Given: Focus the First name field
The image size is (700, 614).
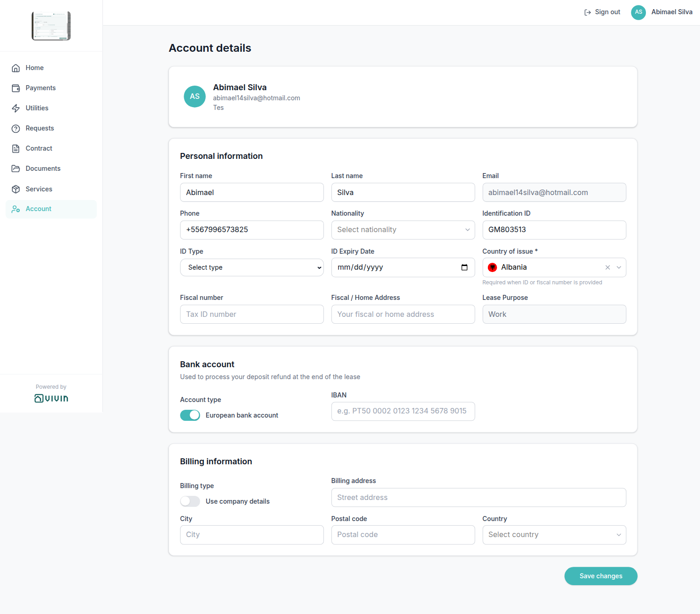Looking at the screenshot, I should (252, 192).
